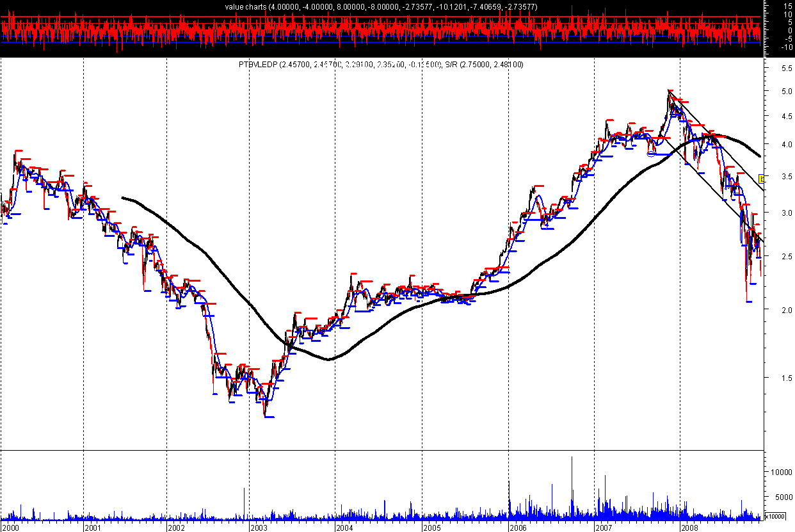
Task: Select the value charts indicator title
Action: (381, 7)
